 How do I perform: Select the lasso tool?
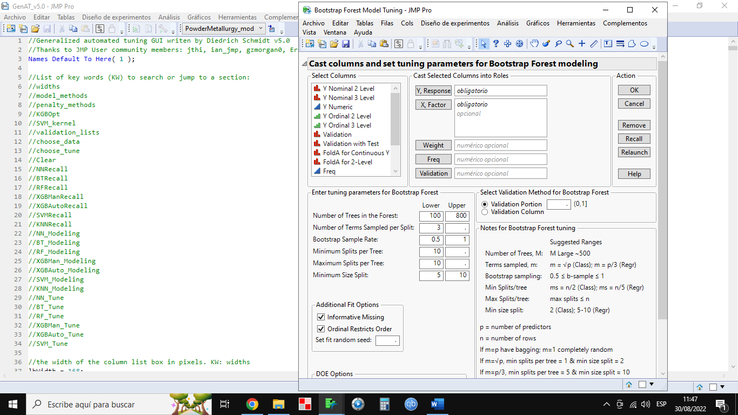[x=558, y=44]
